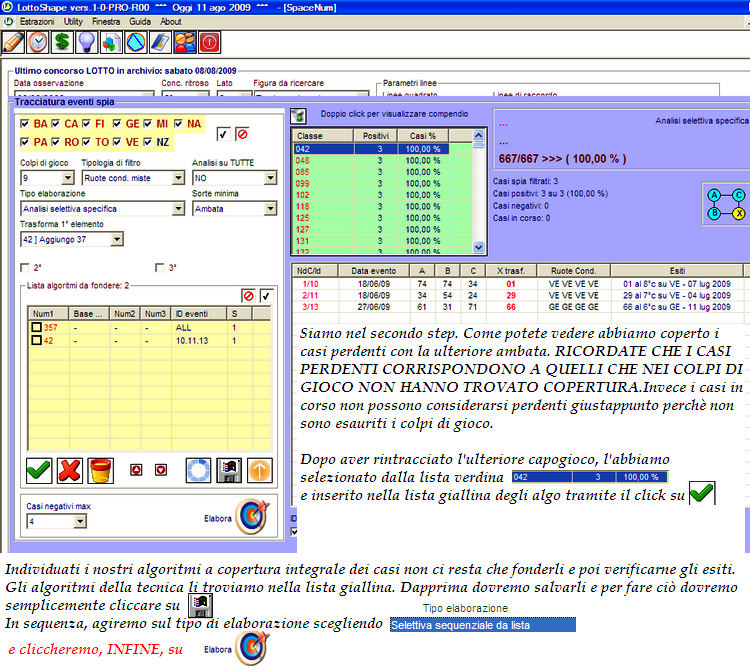750x668 pixels.
Task: Select event row 2/11 in results table
Action: click(x=518, y=296)
